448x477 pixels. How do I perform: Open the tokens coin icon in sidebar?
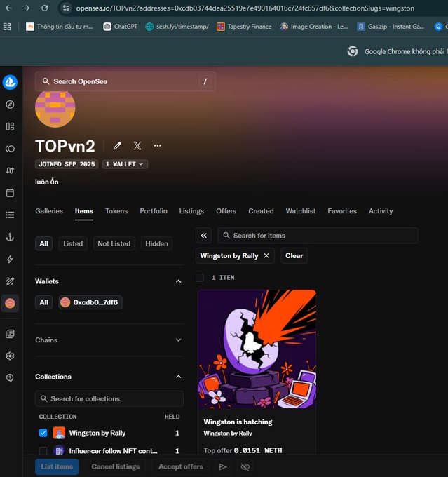(10, 149)
